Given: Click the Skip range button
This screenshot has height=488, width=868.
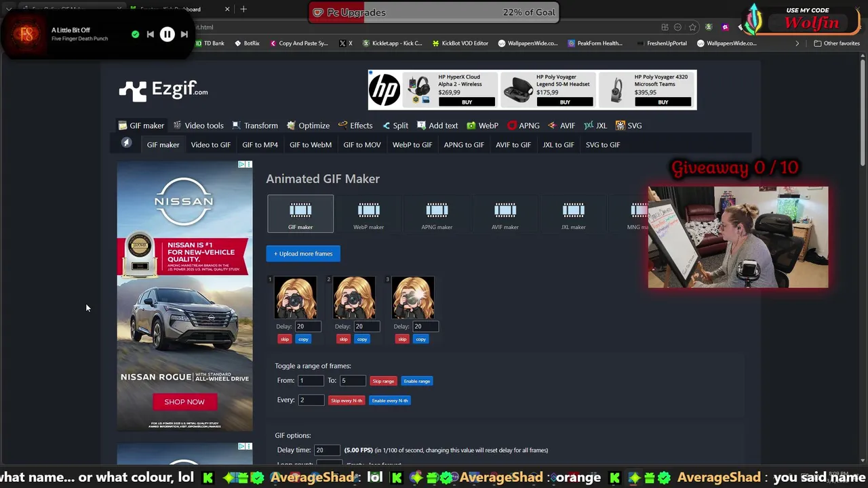Looking at the screenshot, I should (383, 381).
